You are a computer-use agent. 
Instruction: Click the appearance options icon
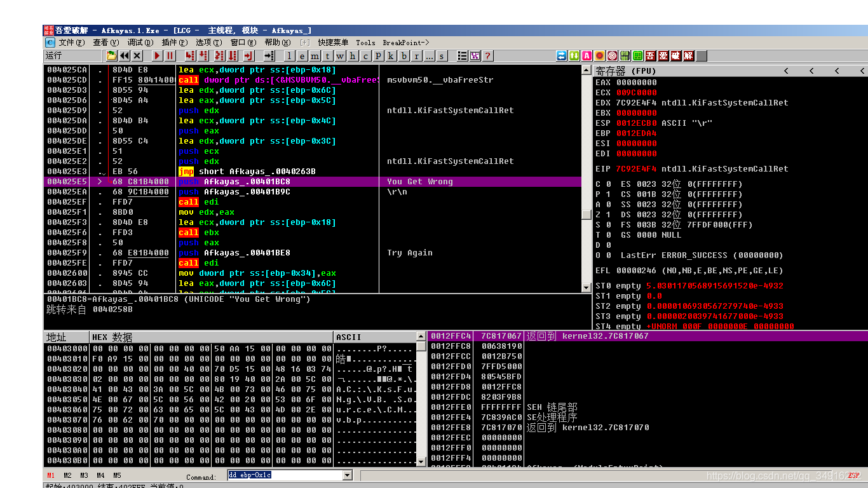click(x=475, y=56)
